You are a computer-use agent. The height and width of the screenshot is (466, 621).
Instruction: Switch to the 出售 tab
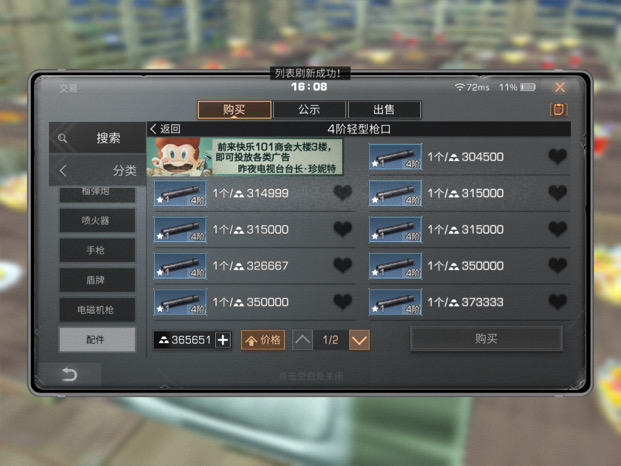pyautogui.click(x=384, y=110)
